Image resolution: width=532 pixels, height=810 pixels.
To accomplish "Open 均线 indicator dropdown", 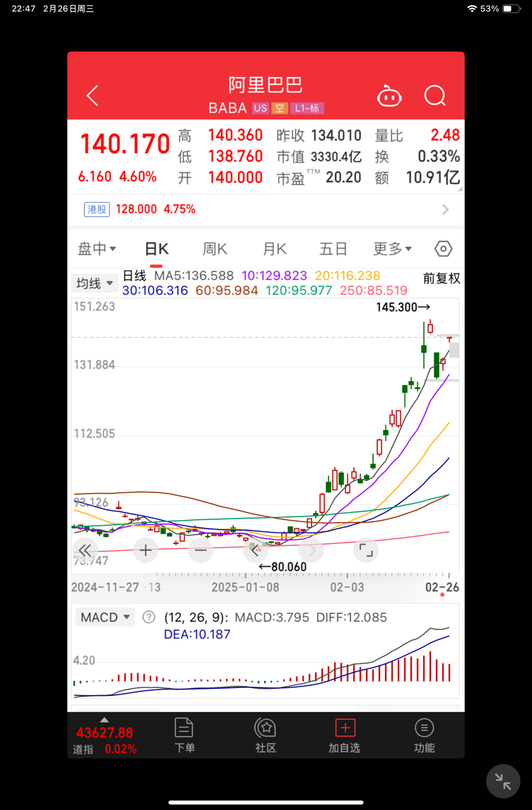I will pyautogui.click(x=95, y=283).
